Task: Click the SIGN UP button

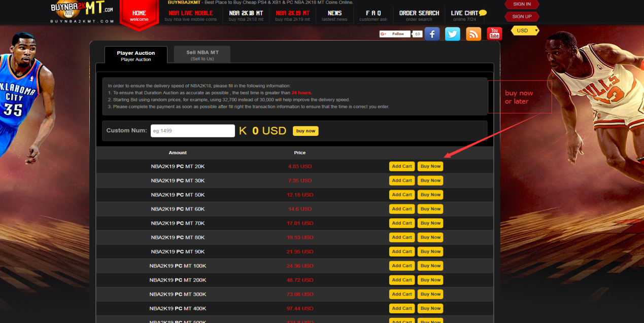Action: 522,16
